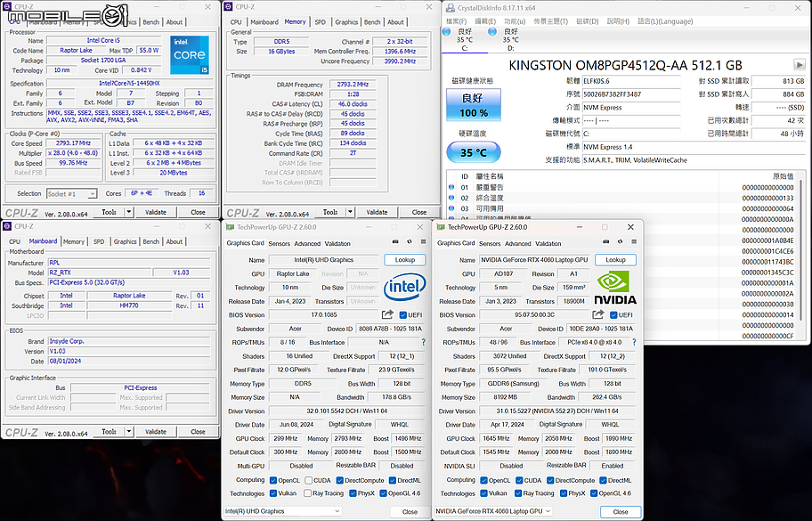
Task: Open the hamburger menu in Intel GPU-Z window
Action: [x=423, y=242]
